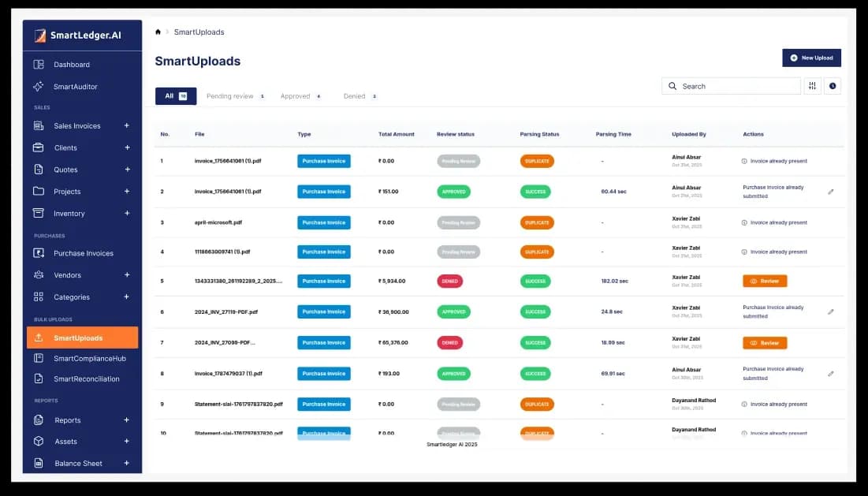The width and height of the screenshot is (868, 496).
Task: Click Review on the 2024_INV_27099 row
Action: coord(764,342)
